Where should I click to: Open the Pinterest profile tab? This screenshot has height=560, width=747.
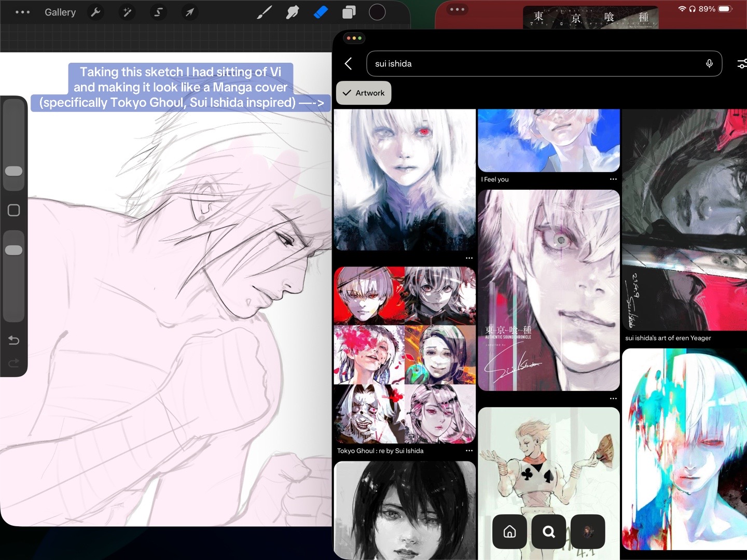588,531
